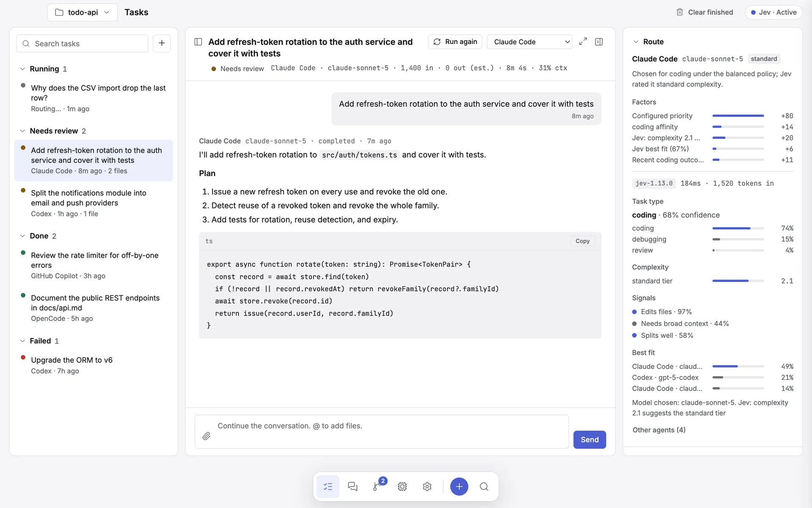Expand the conversation to full screen
This screenshot has height=508, width=812.
click(x=583, y=41)
